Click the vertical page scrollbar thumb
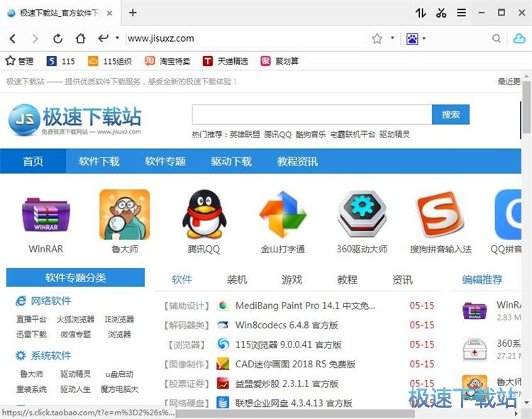Image resolution: width=532 pixels, height=419 pixels. [x=526, y=107]
